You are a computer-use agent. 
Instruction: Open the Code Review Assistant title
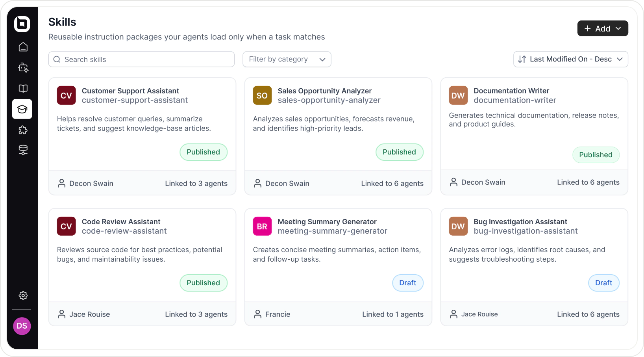click(121, 222)
